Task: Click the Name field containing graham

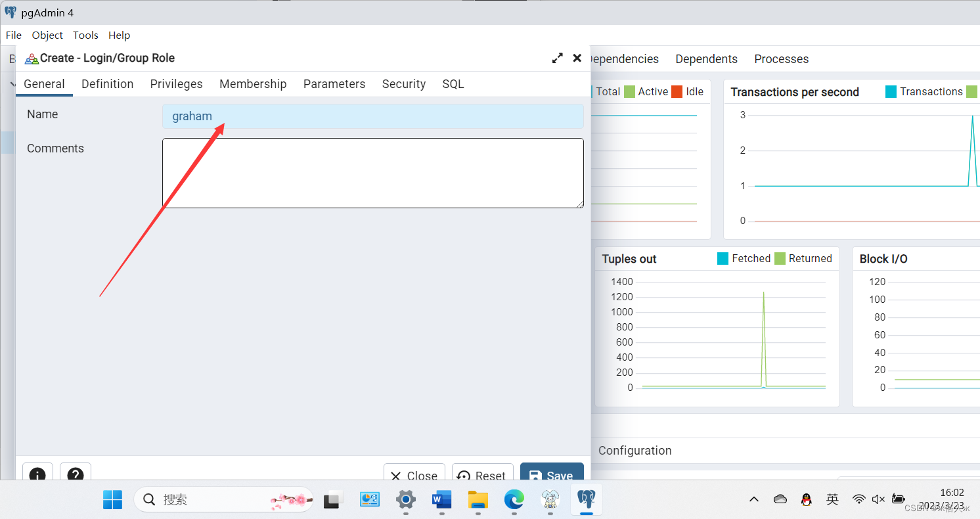Action: [372, 116]
